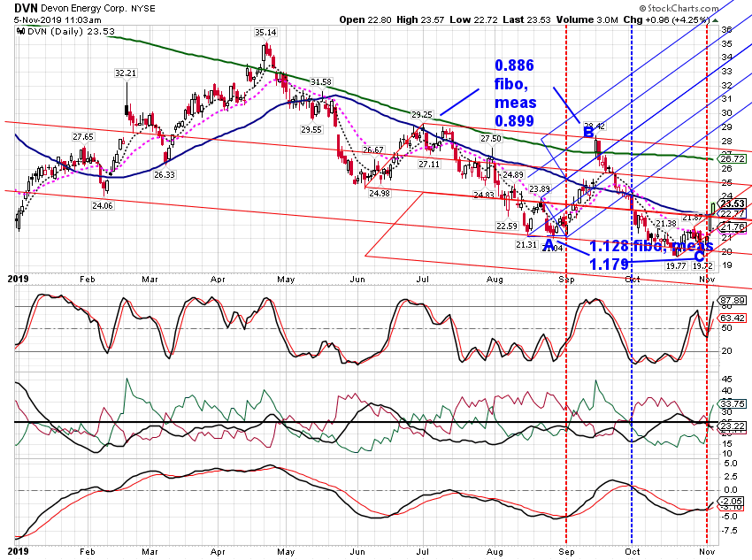Select the High 23.57 value
The height and width of the screenshot is (560, 752).
coord(420,19)
